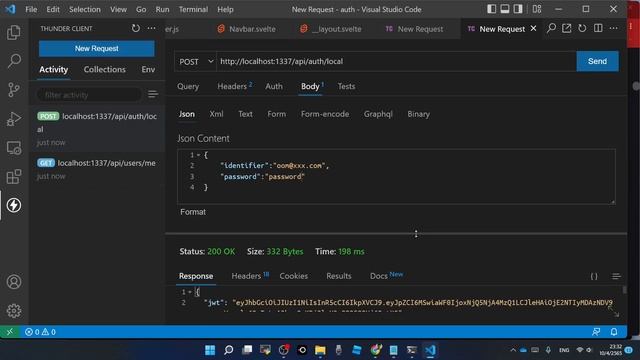Screen dimensions: 640x360
Task: Select the Xml body type
Action: pyautogui.click(x=216, y=114)
